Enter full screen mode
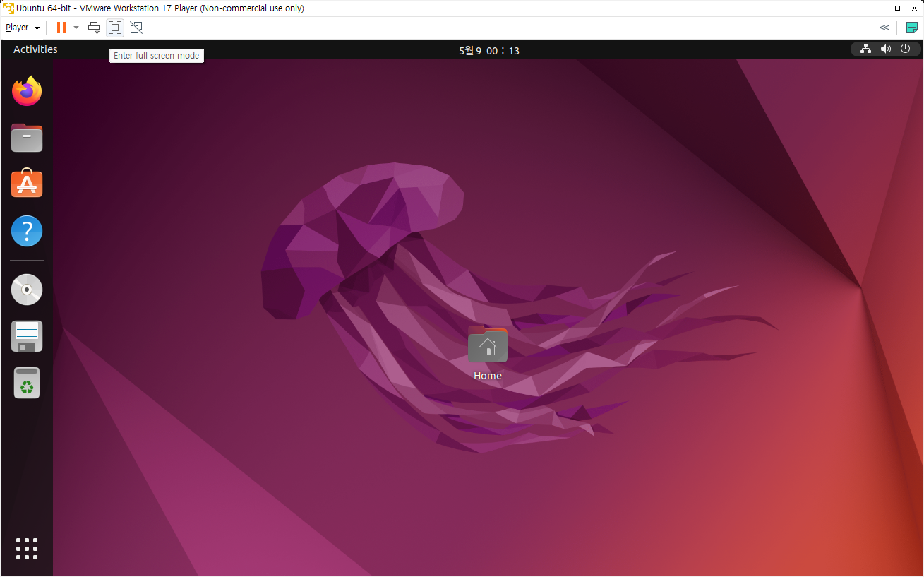The width and height of the screenshot is (924, 577). coord(115,28)
